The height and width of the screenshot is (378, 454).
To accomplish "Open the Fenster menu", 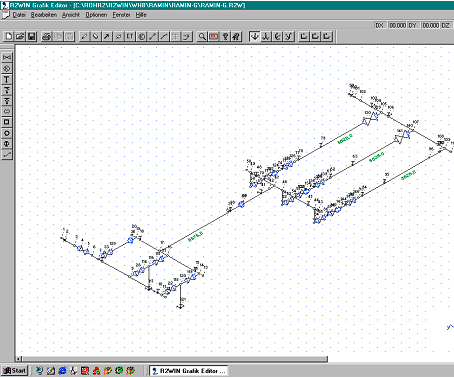I will click(x=121, y=15).
